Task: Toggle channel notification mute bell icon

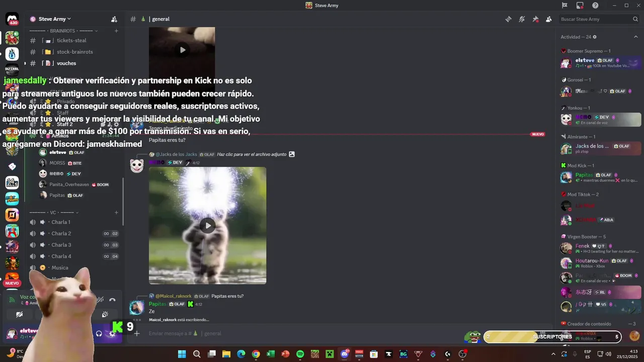Action: tap(522, 19)
